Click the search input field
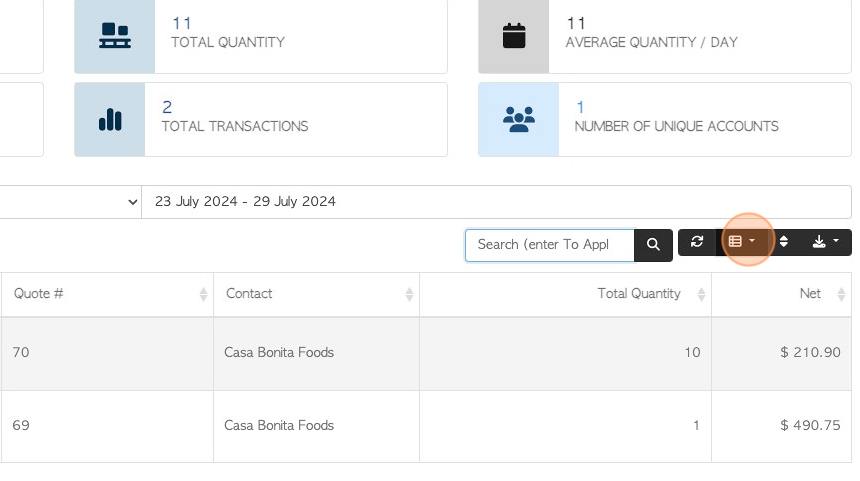Viewport: 860px width, 481px height. pyautogui.click(x=550, y=245)
